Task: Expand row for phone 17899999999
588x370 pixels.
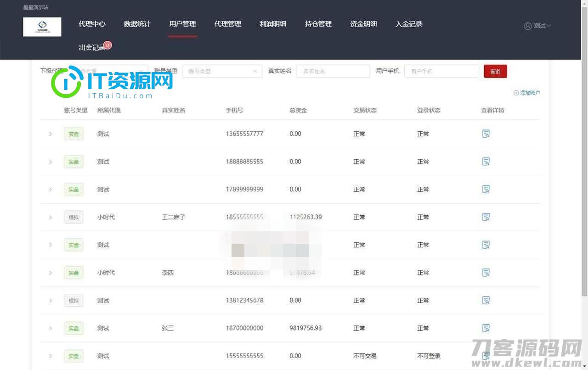Action: [x=51, y=190]
